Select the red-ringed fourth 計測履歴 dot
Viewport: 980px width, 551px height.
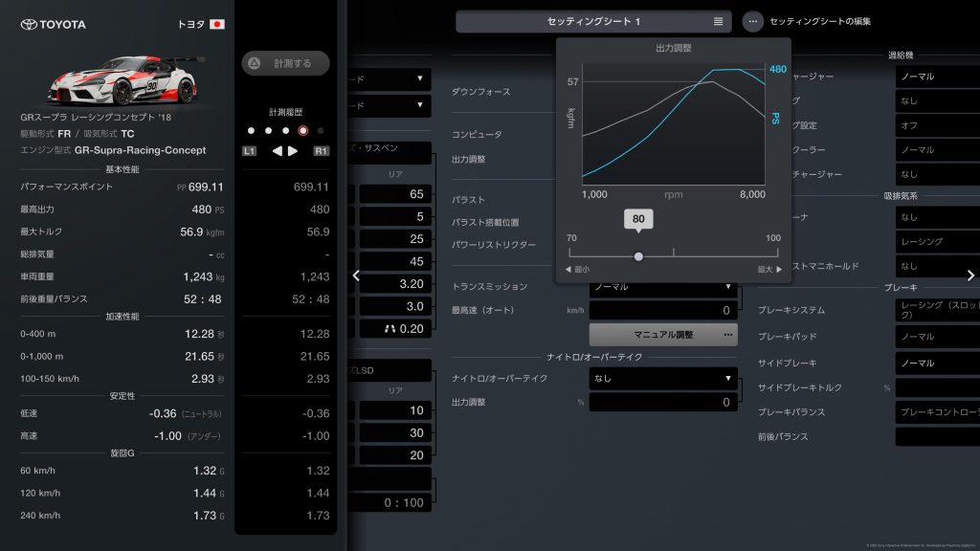click(x=303, y=130)
